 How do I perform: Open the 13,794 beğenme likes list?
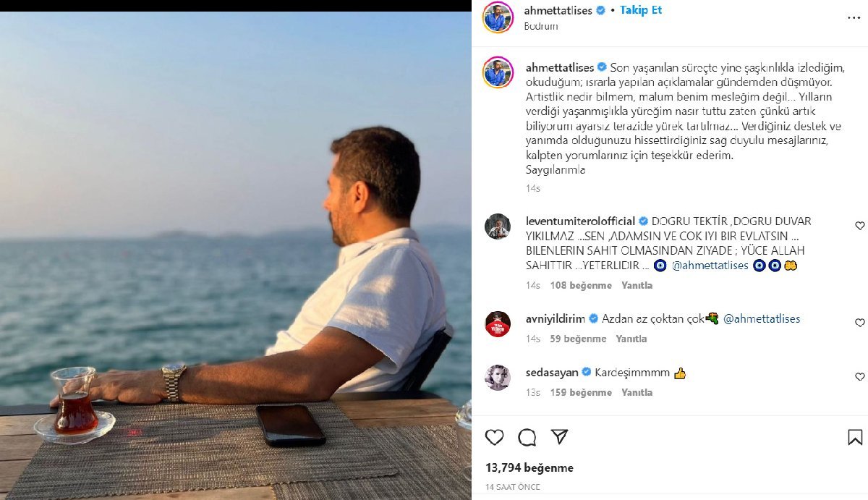pos(529,468)
